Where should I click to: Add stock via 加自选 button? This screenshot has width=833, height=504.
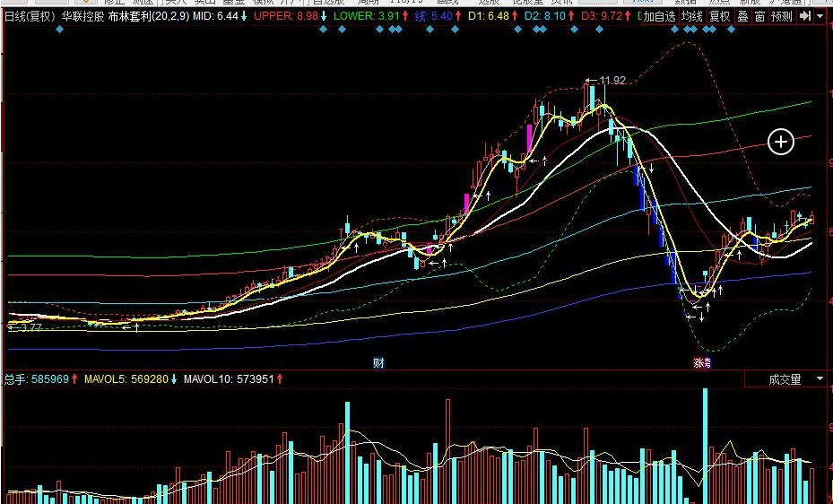pos(659,16)
